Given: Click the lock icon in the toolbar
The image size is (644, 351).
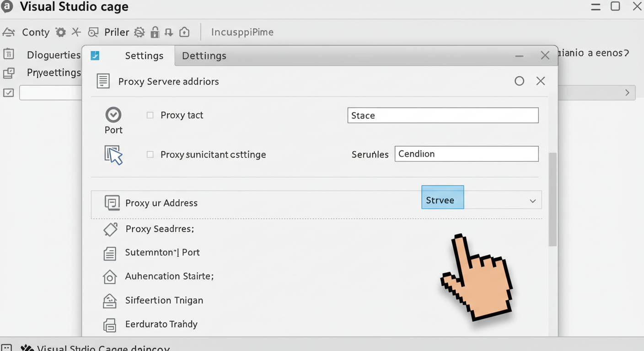Looking at the screenshot, I should (155, 32).
